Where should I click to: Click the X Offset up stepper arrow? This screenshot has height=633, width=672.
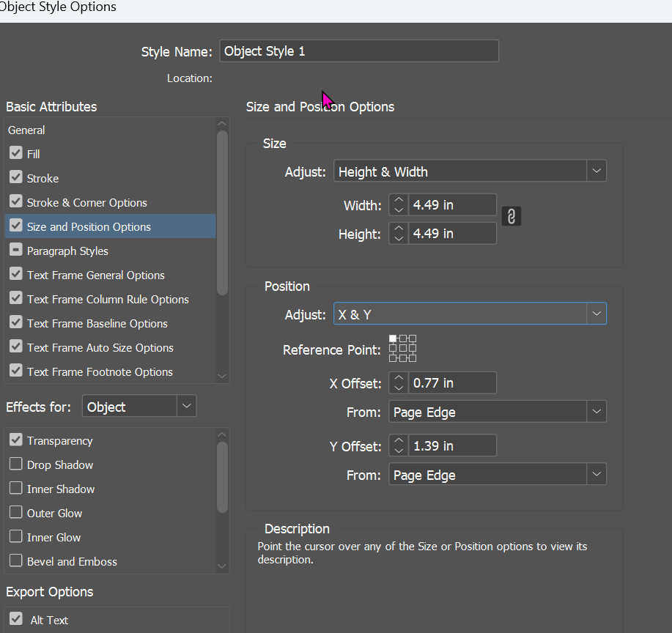pos(398,378)
